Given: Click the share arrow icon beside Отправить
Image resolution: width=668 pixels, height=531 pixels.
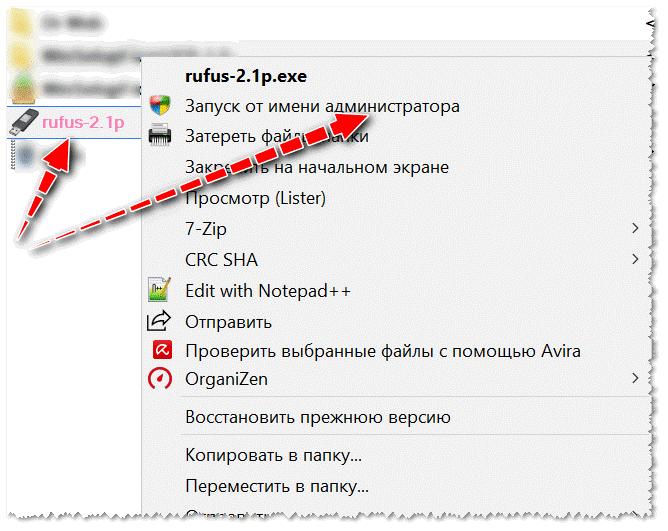Looking at the screenshot, I should (x=159, y=321).
